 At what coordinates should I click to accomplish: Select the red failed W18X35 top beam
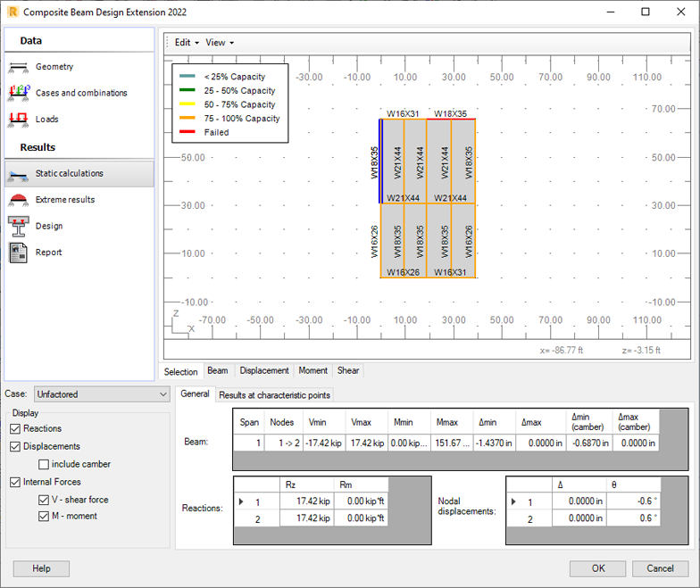pos(451,120)
